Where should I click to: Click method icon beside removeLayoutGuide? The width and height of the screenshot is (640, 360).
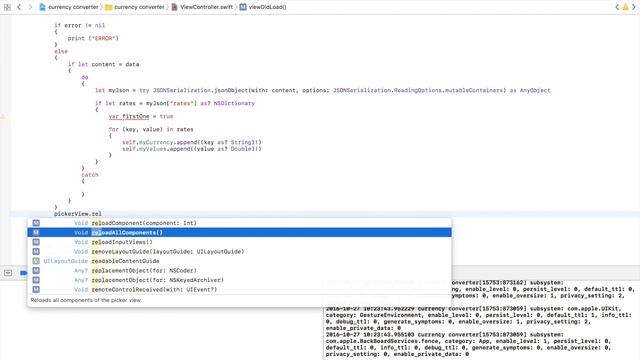[36, 251]
